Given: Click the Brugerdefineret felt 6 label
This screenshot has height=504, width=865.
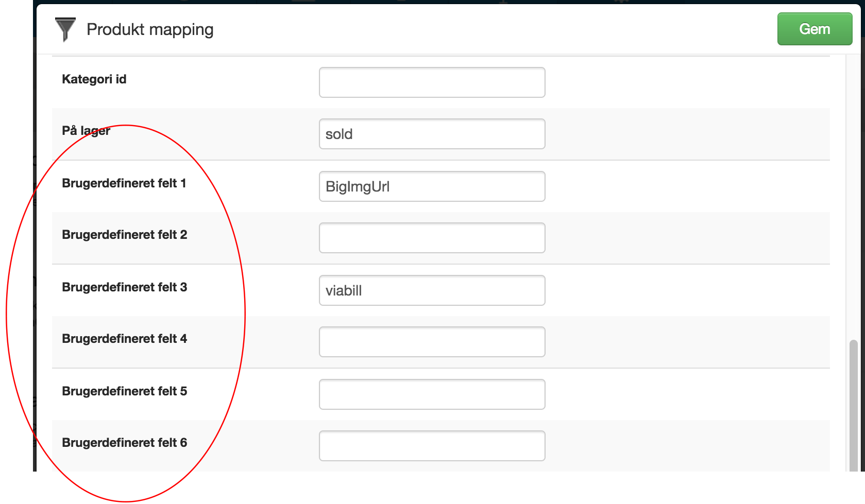Looking at the screenshot, I should pos(125,443).
